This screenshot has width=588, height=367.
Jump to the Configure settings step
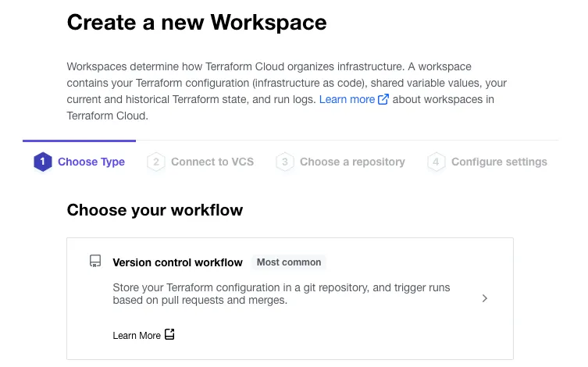[x=499, y=162]
